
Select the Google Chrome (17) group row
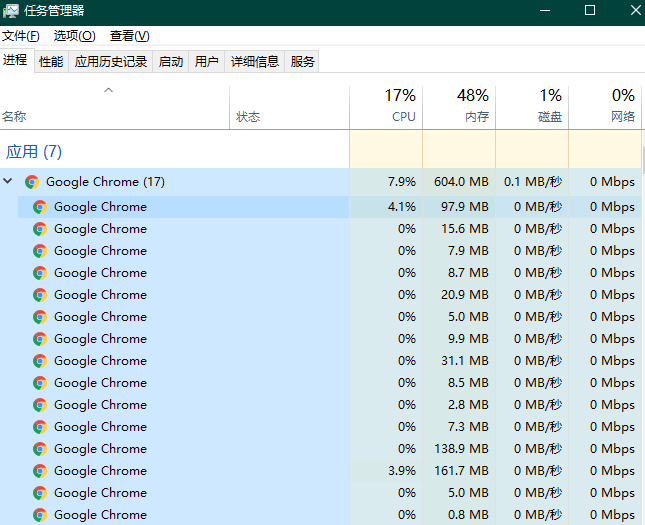click(x=321, y=182)
